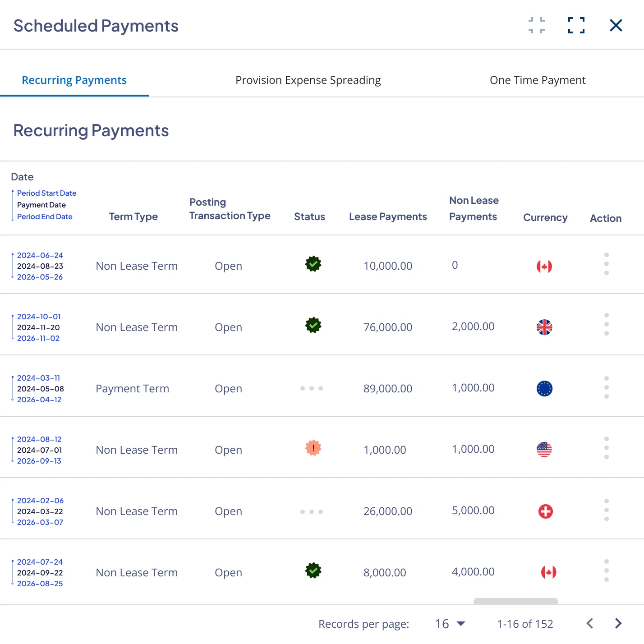Click approved status icon for 2024-06-24 row
The image size is (644, 644).
tap(313, 264)
